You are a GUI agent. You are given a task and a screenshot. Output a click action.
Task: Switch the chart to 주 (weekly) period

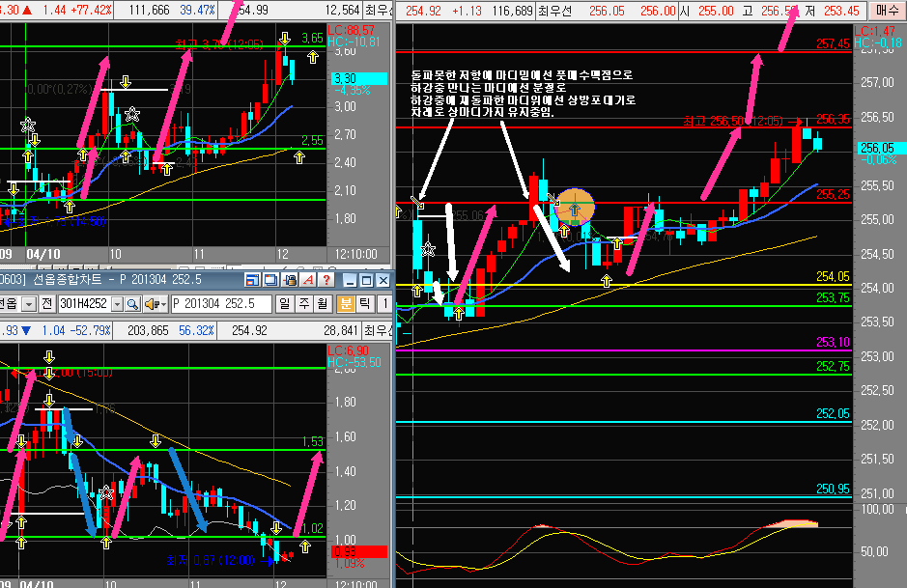tap(304, 303)
